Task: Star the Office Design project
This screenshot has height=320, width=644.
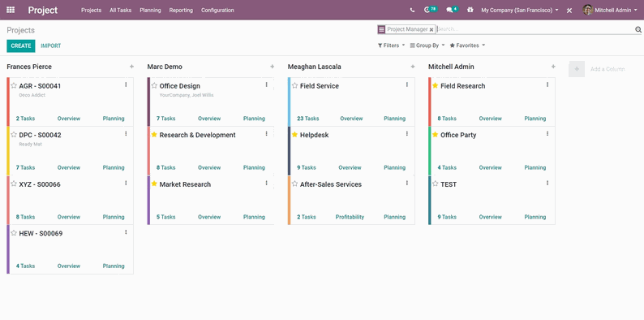Action: tap(154, 85)
